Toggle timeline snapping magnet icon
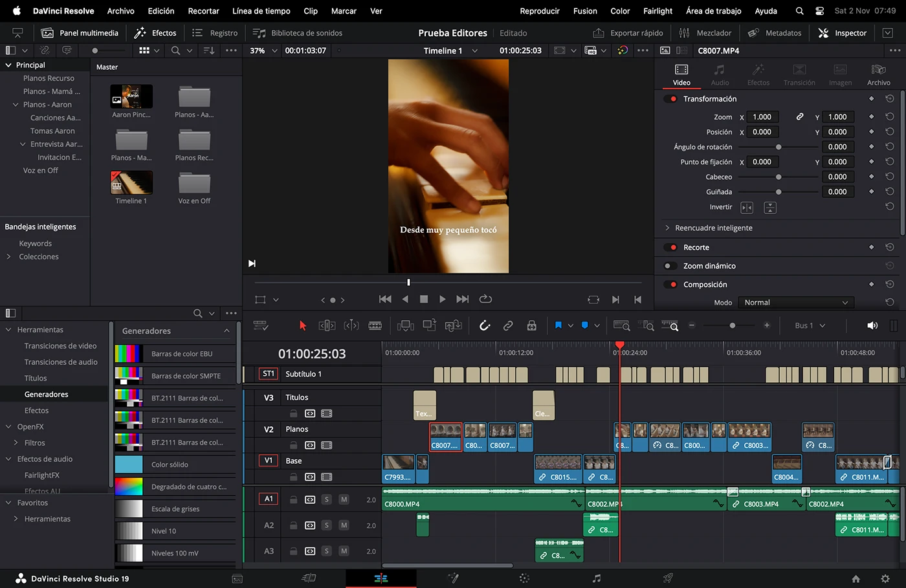Image resolution: width=906 pixels, height=588 pixels. [x=484, y=325]
